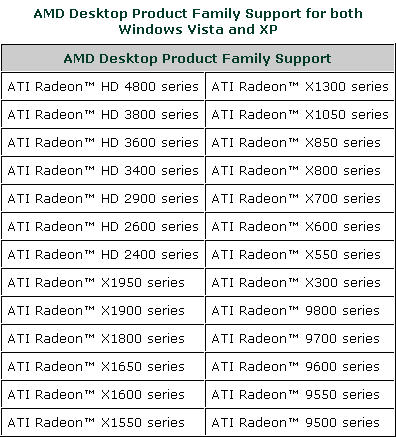Select ATI Radeon 9800 series
Screen dimensions: 396x437
tap(300, 310)
